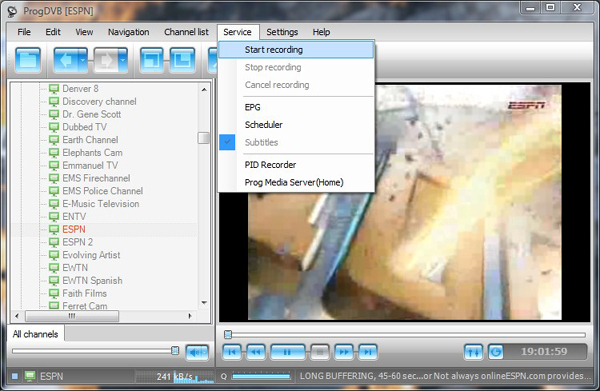Image resolution: width=600 pixels, height=391 pixels.
Task: Click the rewind button
Action: coord(256,352)
